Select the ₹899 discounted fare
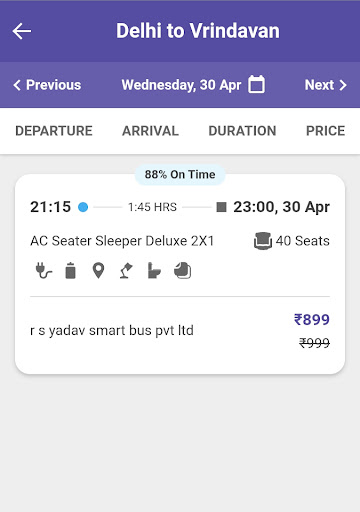The height and width of the screenshot is (512, 360). (x=312, y=319)
